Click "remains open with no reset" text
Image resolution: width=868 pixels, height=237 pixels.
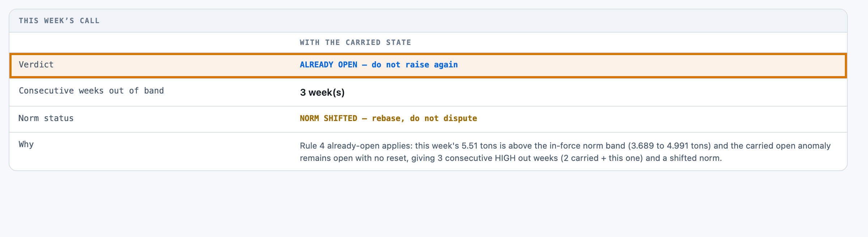click(353, 158)
